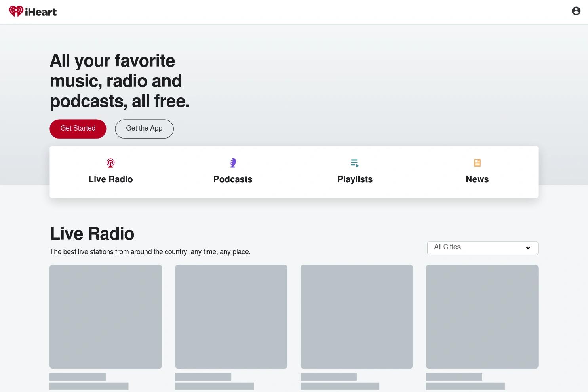The width and height of the screenshot is (588, 392).
Task: Click the 'All your favorite music' headline
Action: 120,81
